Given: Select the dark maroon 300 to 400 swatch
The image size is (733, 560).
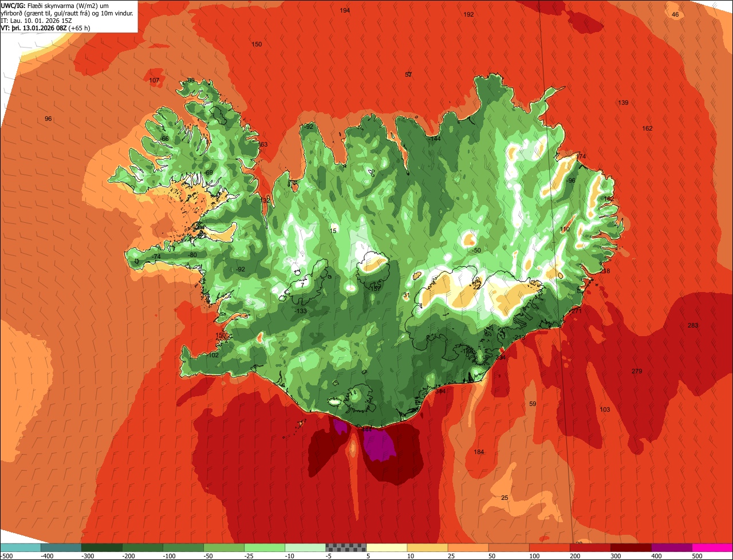Looking at the screenshot, I should tap(630, 547).
